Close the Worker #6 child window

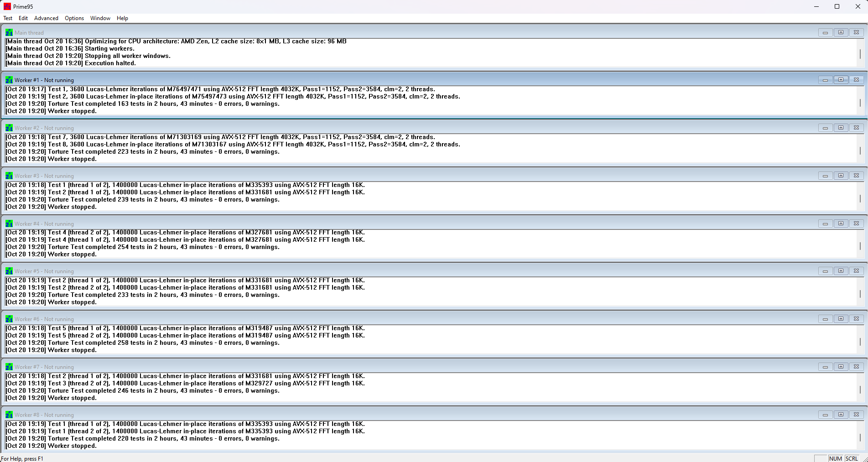coord(856,319)
